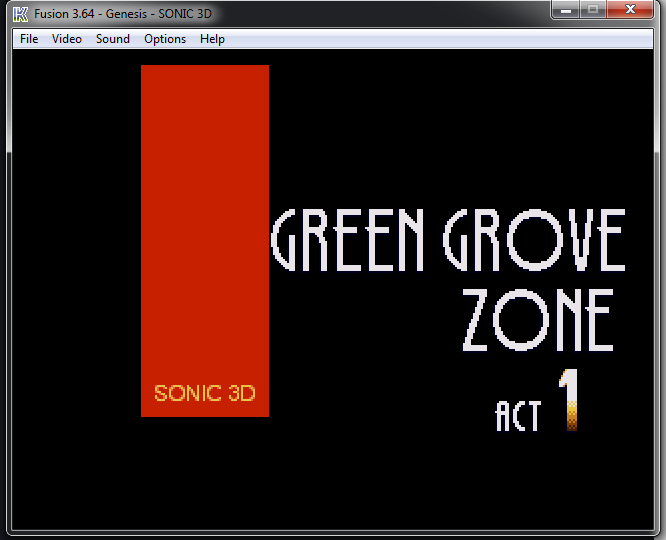Click the Fusion app icon in title bar
Image resolution: width=666 pixels, height=540 pixels.
pyautogui.click(x=20, y=14)
